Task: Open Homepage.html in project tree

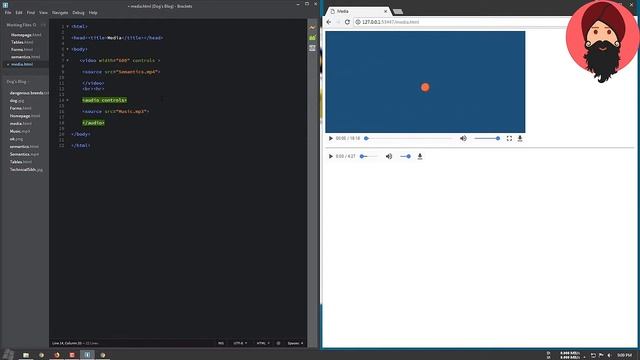Action: pyautogui.click(x=25, y=116)
